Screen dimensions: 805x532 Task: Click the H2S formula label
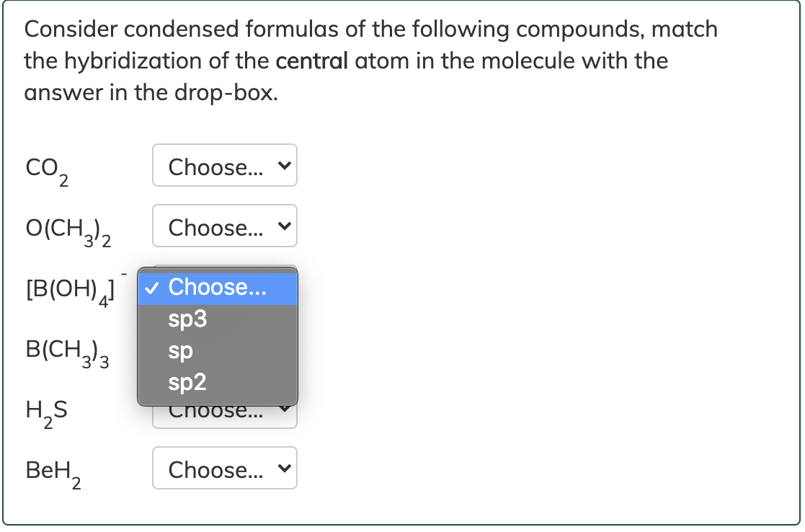click(x=45, y=412)
